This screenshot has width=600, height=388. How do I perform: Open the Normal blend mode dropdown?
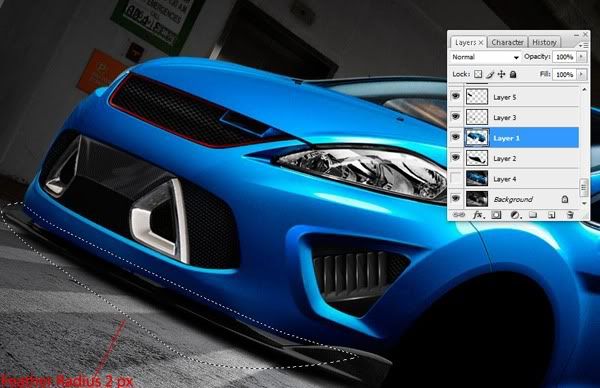point(485,57)
